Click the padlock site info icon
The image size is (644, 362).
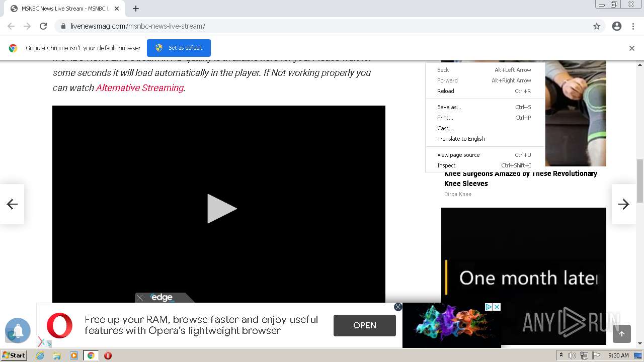click(63, 26)
